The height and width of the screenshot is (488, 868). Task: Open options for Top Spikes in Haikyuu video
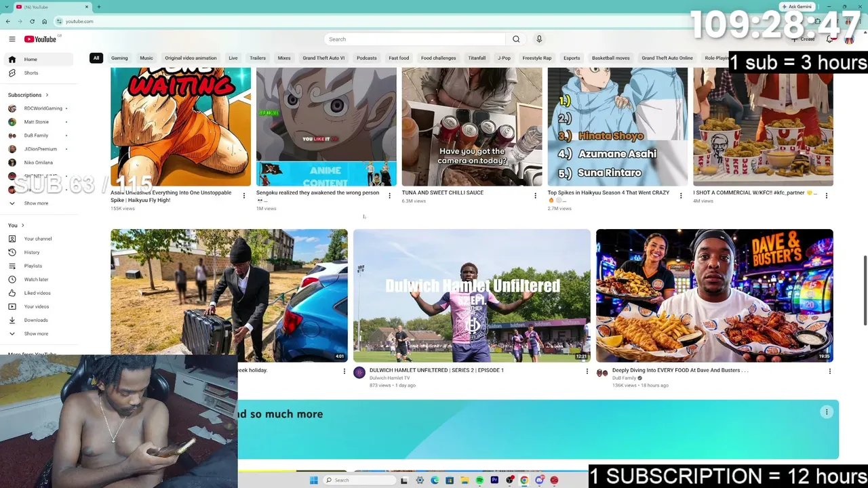(x=681, y=196)
